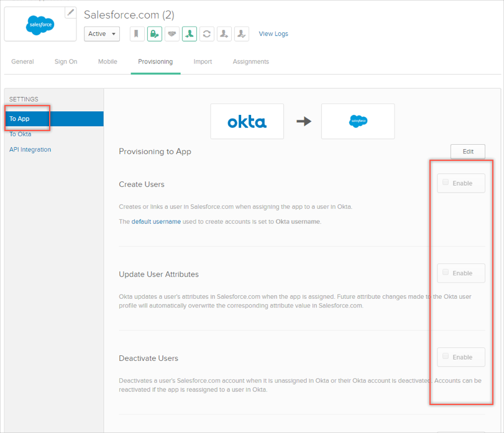This screenshot has width=504, height=433.
Task: Go to the Import tab
Action: (203, 62)
